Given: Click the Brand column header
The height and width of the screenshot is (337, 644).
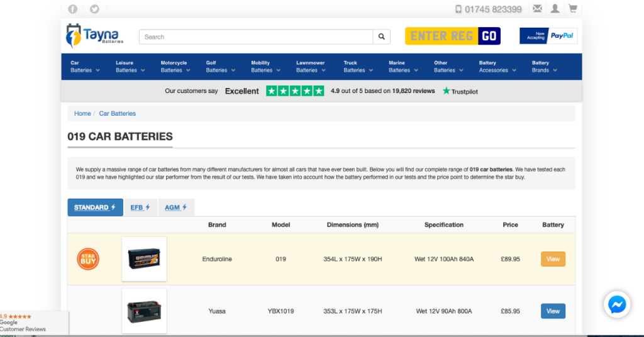Looking at the screenshot, I should [x=217, y=225].
